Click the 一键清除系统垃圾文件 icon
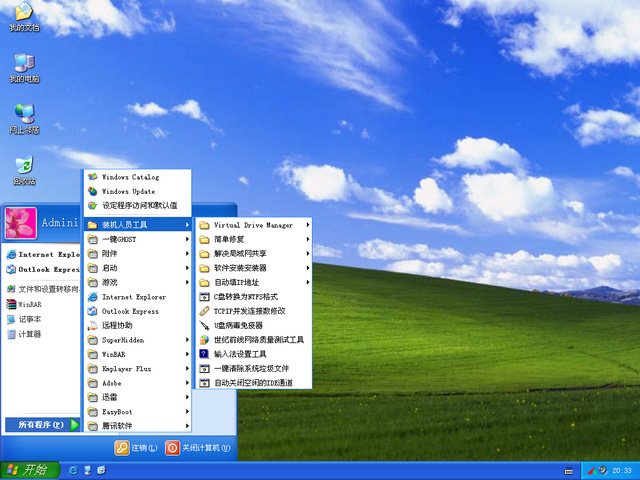Screen dimensions: 640x480 coord(204,368)
